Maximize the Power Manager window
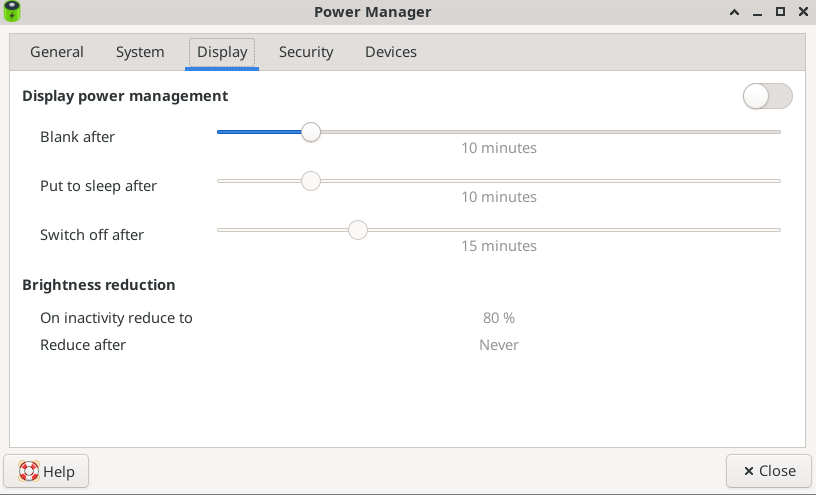This screenshot has width=816, height=495. click(x=780, y=12)
